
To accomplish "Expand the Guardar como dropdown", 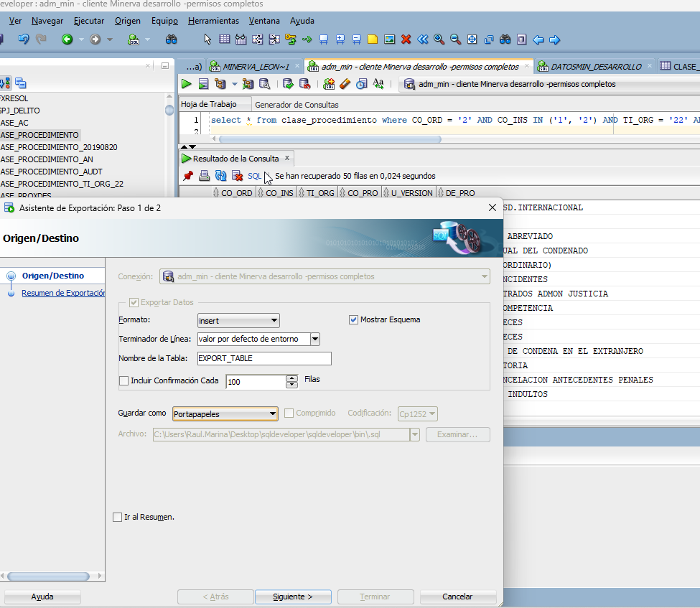I will click(x=225, y=413).
